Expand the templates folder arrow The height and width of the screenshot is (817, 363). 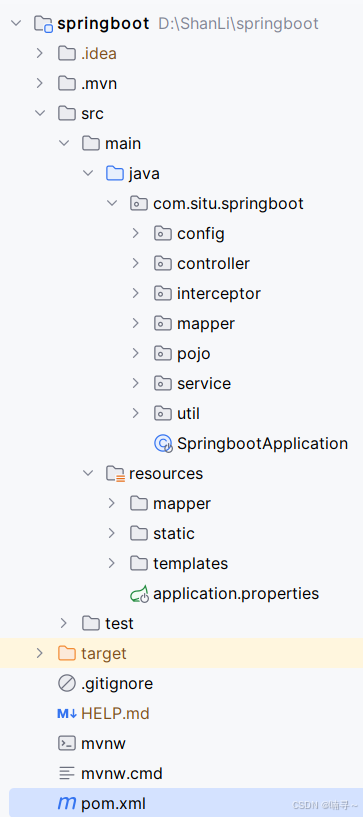point(111,563)
